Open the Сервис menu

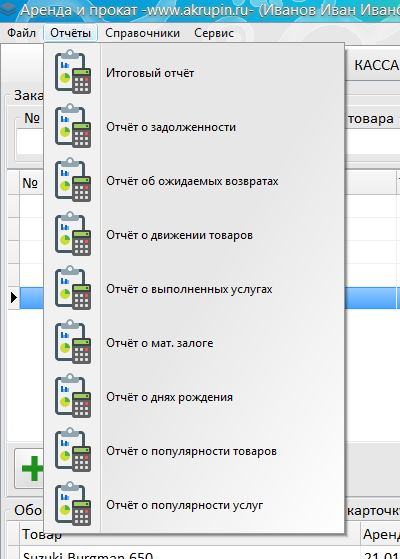[214, 33]
